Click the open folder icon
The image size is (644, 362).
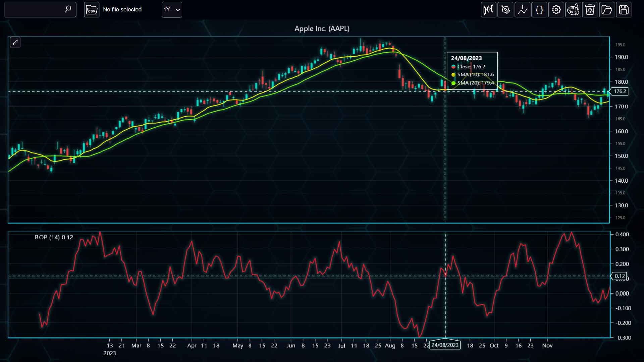(x=607, y=10)
